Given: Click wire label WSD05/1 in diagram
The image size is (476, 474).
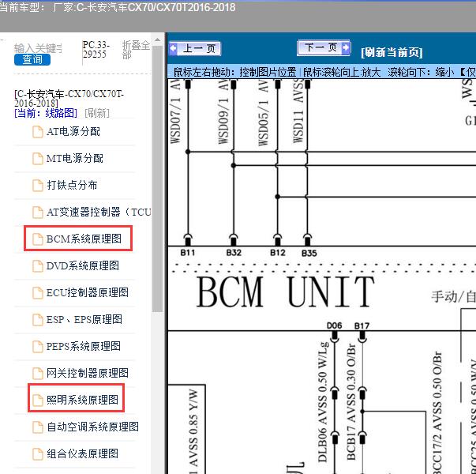Looking at the screenshot, I should pyautogui.click(x=263, y=122).
